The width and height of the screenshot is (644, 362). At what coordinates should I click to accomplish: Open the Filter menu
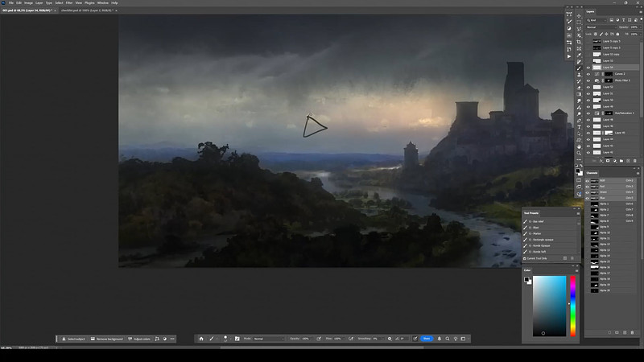click(69, 3)
